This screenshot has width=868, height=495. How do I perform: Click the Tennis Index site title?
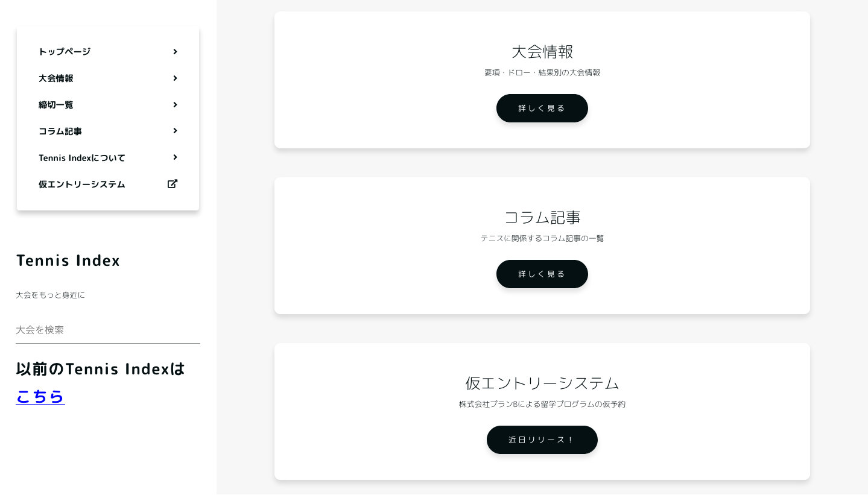(x=68, y=260)
